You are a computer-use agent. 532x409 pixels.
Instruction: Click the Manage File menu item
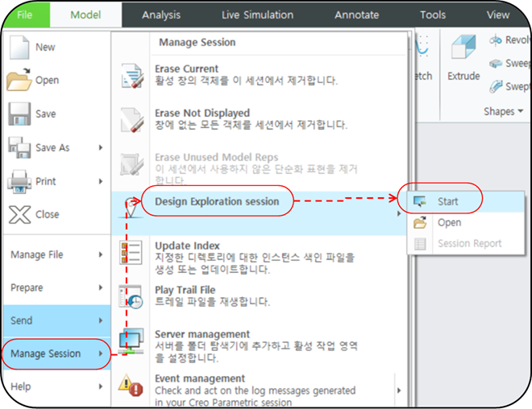click(56, 254)
